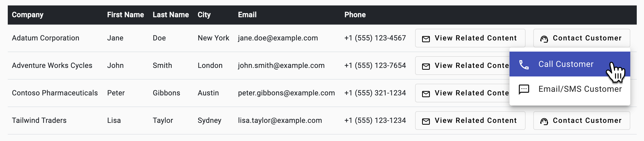Click the phone icon beside Call Customer
Screen dimensions: 644x141
(x=524, y=65)
